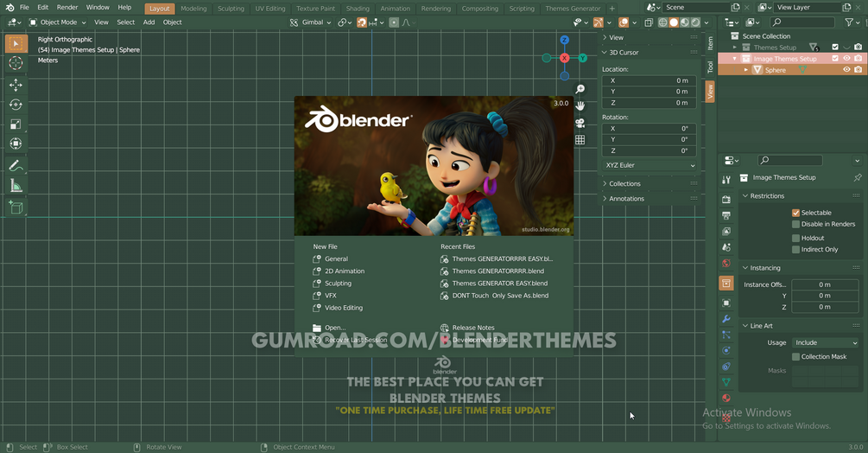Image resolution: width=868 pixels, height=453 pixels.
Task: Toggle camera view icon
Action: pyautogui.click(x=580, y=123)
